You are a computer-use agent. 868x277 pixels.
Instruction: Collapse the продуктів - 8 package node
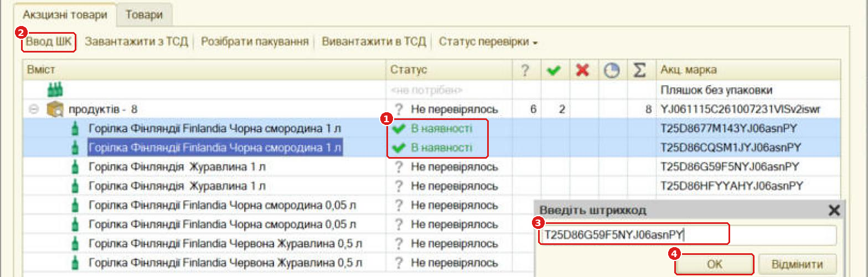33,109
